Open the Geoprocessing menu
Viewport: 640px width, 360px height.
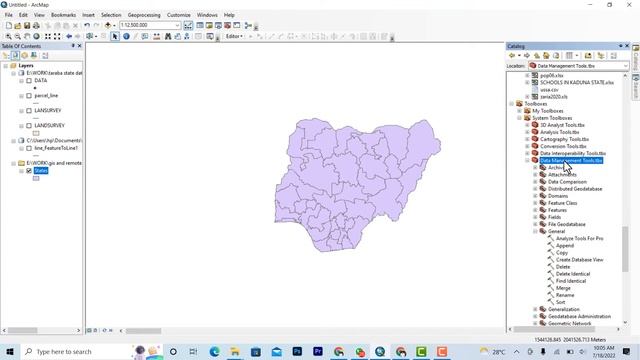click(144, 15)
